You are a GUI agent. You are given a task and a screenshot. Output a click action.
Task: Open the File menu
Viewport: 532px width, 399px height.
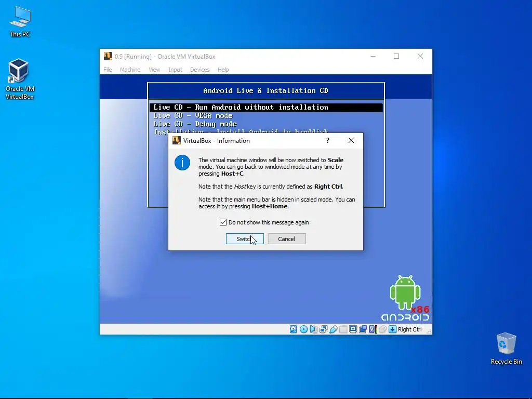[x=108, y=70]
